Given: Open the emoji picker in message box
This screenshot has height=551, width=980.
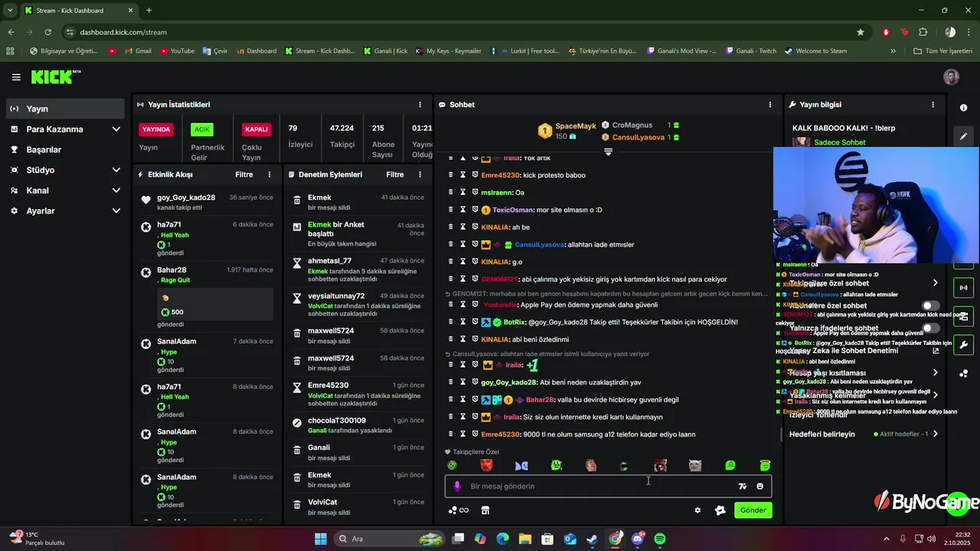Looking at the screenshot, I should [759, 486].
